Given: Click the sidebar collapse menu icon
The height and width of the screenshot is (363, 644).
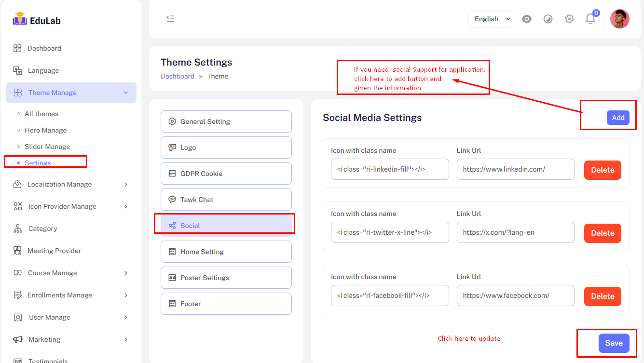Looking at the screenshot, I should point(170,19).
